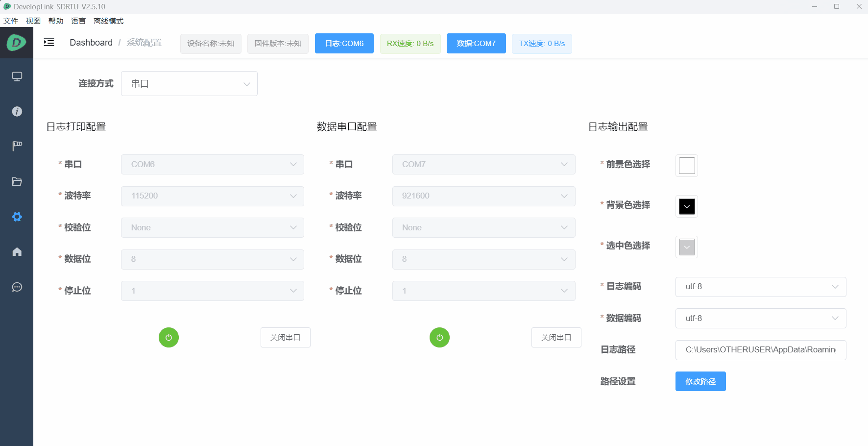868x446 pixels.
Task: Click the 离线模式 menu item
Action: pyautogui.click(x=108, y=21)
